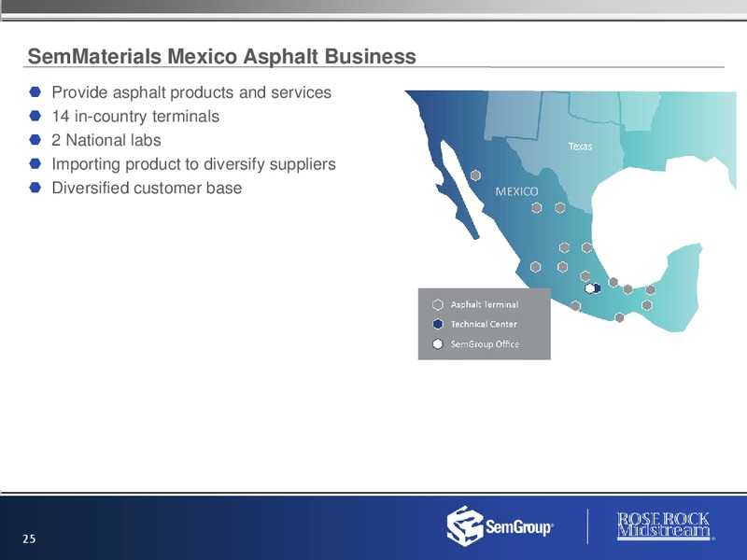Screen dimensions: 747x560
Task: Click the white SemGroup Office marker on the map
Action: (x=590, y=288)
